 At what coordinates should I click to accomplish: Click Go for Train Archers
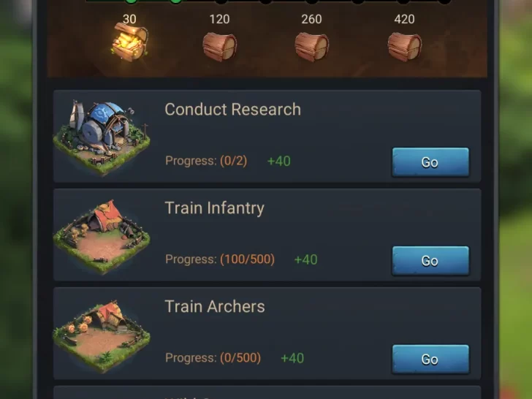point(430,360)
